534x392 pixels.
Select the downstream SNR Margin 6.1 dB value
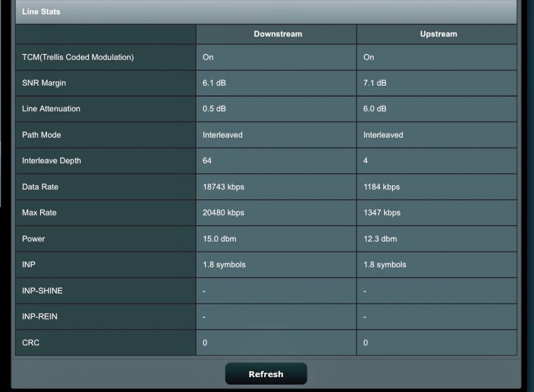[214, 83]
